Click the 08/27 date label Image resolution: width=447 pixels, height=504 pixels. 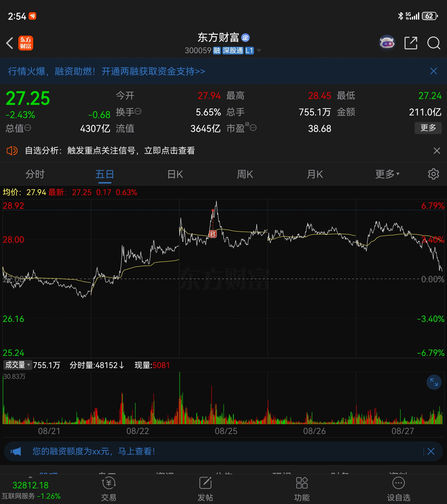tap(403, 431)
